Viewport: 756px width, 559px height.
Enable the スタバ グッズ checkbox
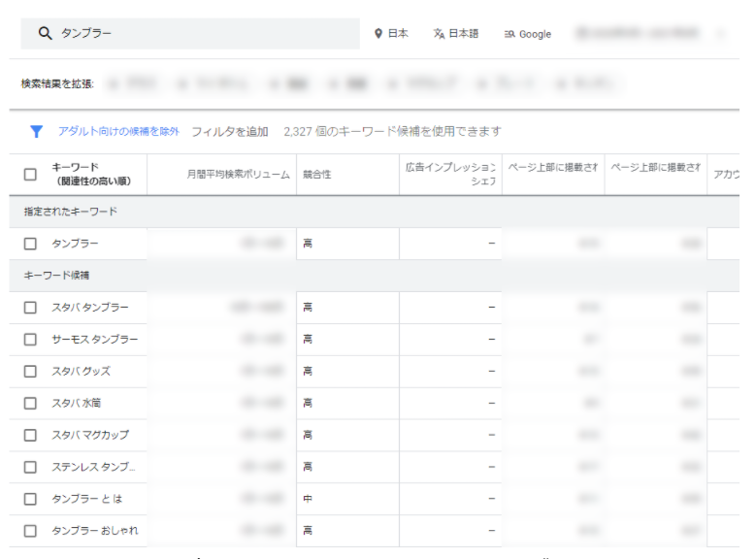click(30, 372)
